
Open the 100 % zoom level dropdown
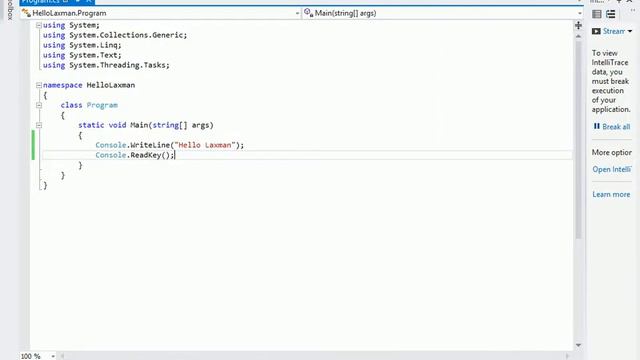point(53,356)
